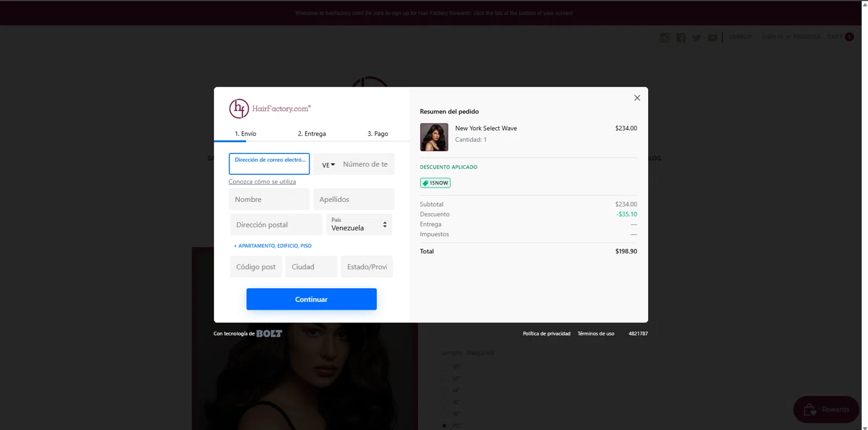Open the Política de privacidad link
This screenshot has width=868, height=430.
pos(546,333)
